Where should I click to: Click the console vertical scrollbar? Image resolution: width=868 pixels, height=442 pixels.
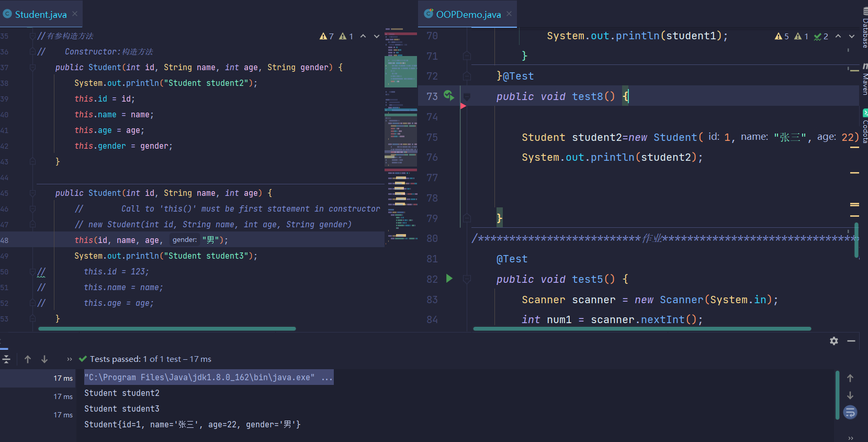[838, 395]
